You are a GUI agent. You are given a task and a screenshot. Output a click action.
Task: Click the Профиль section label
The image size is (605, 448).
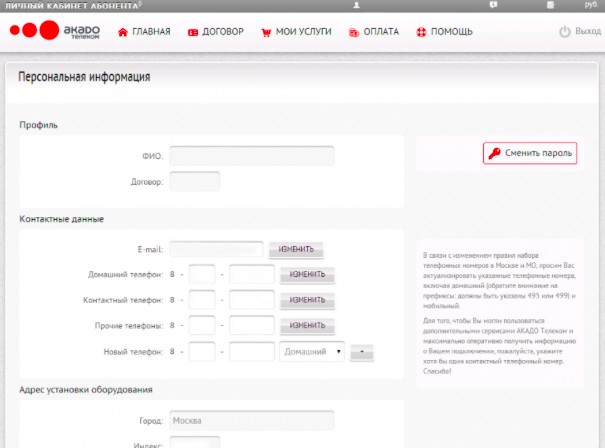[38, 125]
